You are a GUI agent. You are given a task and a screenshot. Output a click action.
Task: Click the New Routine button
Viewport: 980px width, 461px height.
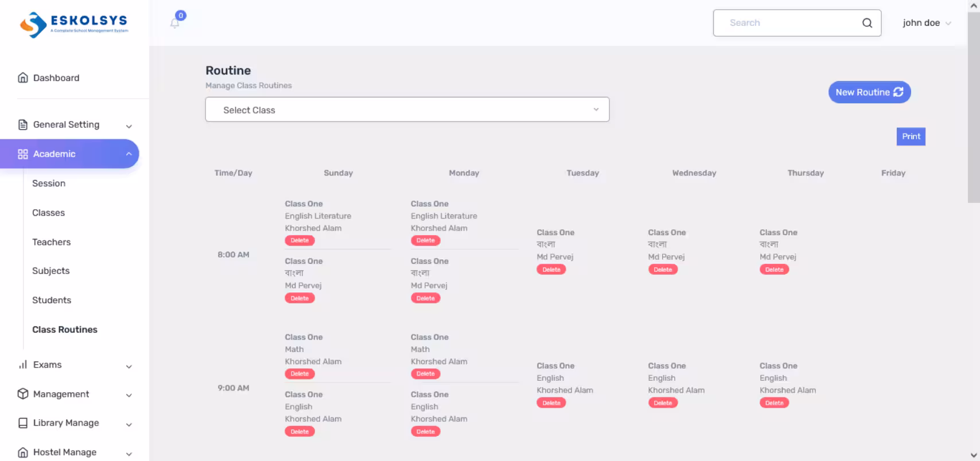[x=869, y=92]
